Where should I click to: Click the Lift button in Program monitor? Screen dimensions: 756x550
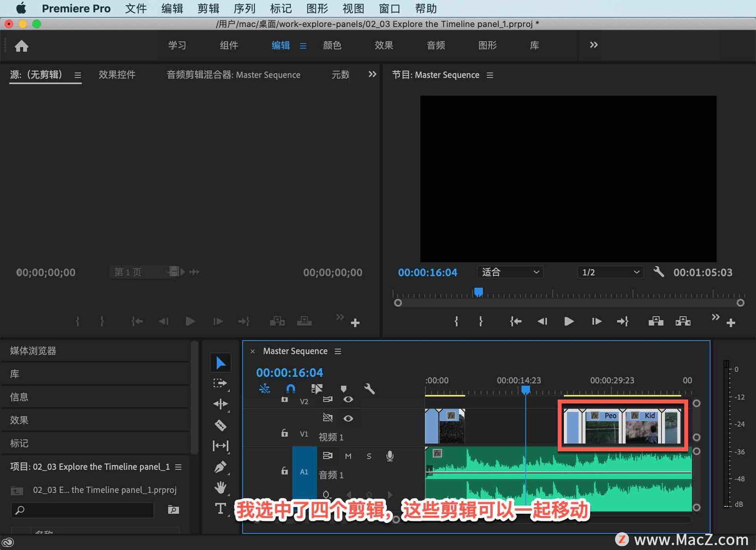point(656,321)
